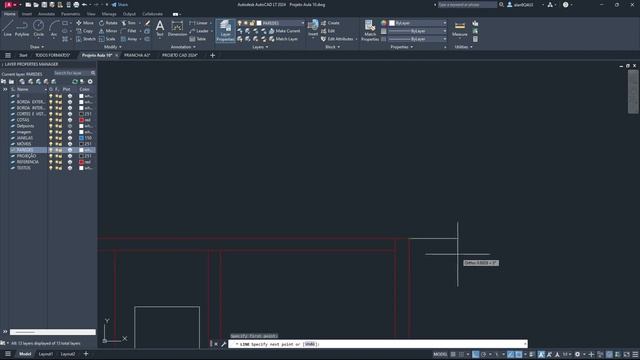Screen dimensions: 640x360
Task: Click the command line input
Action: [378, 344]
